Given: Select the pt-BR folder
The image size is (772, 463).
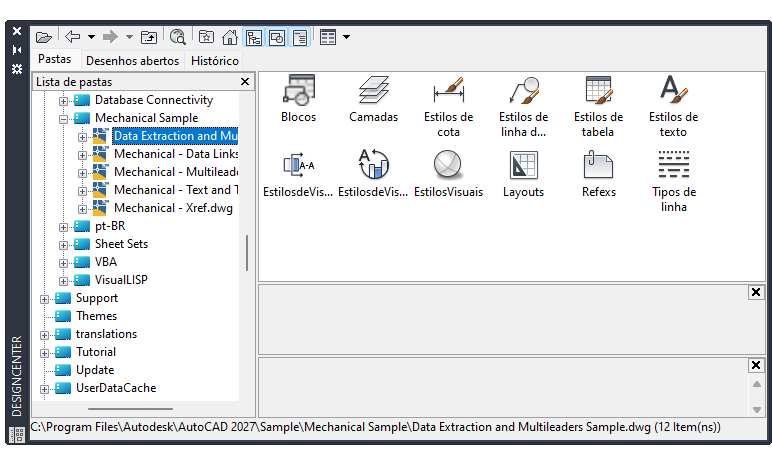Looking at the screenshot, I should [110, 226].
